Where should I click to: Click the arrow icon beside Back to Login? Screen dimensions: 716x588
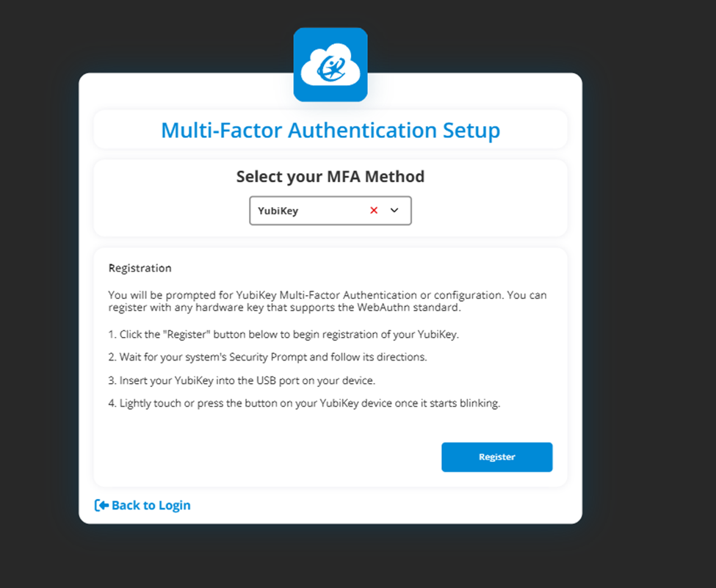pyautogui.click(x=101, y=505)
